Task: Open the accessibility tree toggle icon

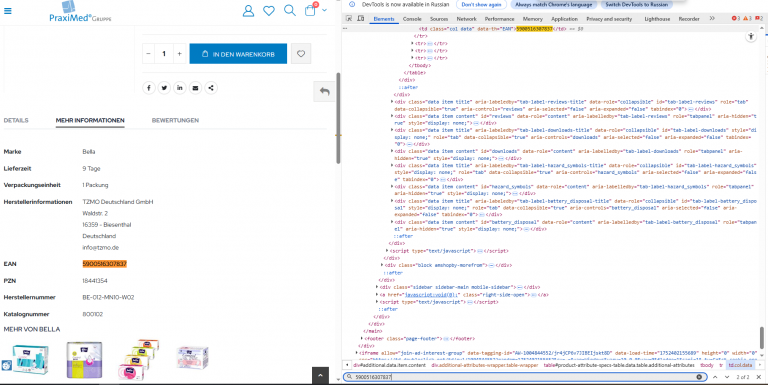Action: click(751, 37)
